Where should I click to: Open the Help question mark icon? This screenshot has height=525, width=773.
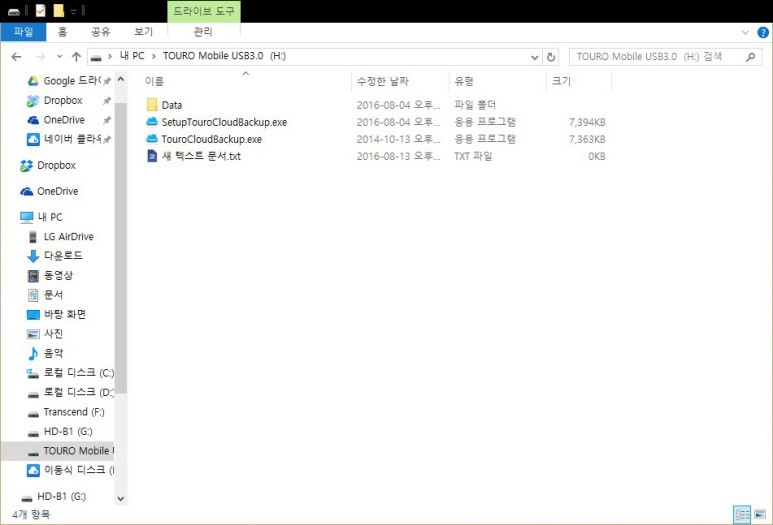click(763, 33)
